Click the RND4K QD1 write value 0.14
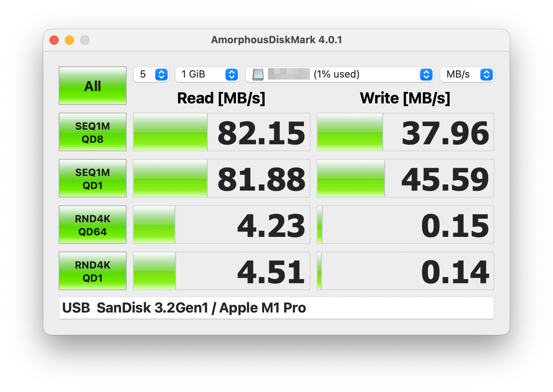The height and width of the screenshot is (392, 553). tap(455, 272)
